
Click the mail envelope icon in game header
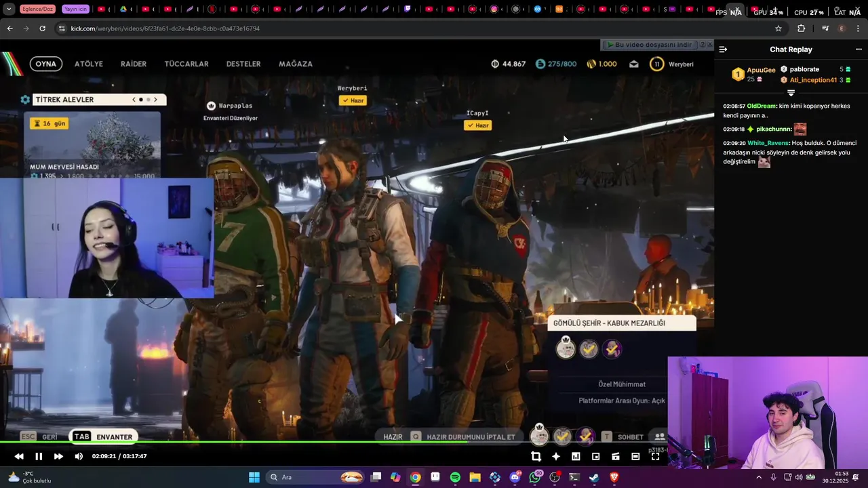[x=633, y=64]
